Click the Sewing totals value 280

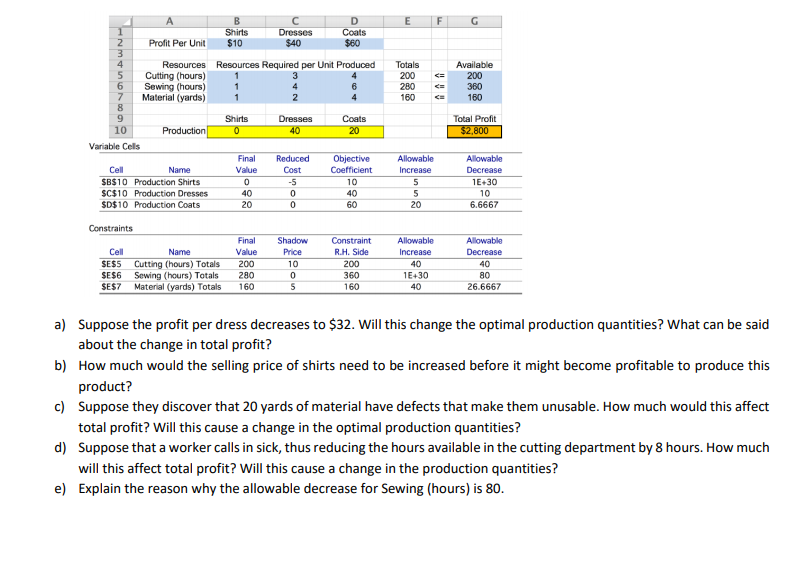pyautogui.click(x=407, y=87)
